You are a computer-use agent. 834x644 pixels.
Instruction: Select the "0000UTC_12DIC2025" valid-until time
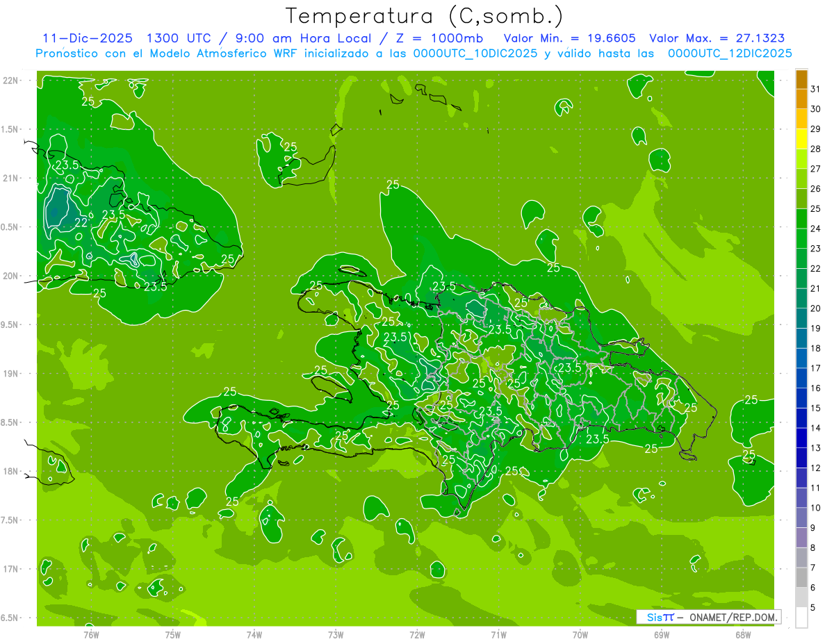(x=729, y=53)
